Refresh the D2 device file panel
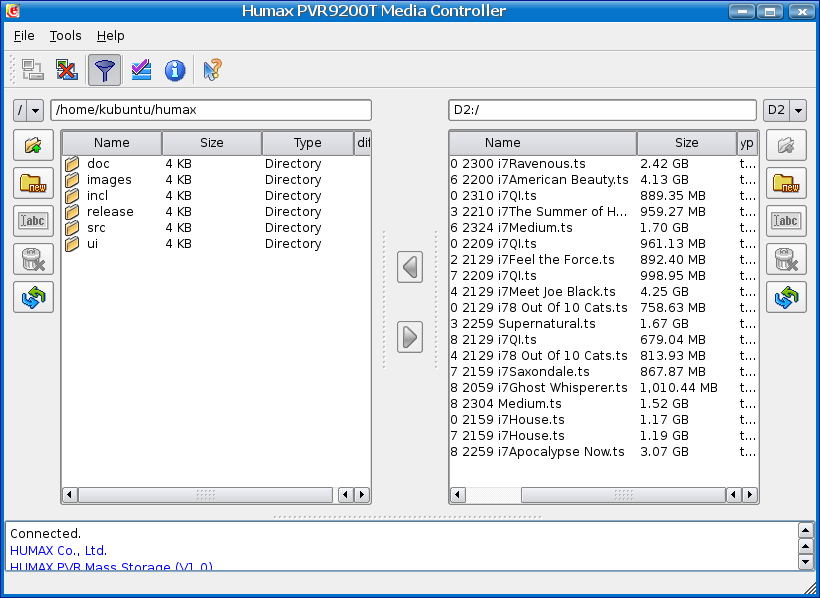Screen dimensions: 820x598 pos(787,297)
